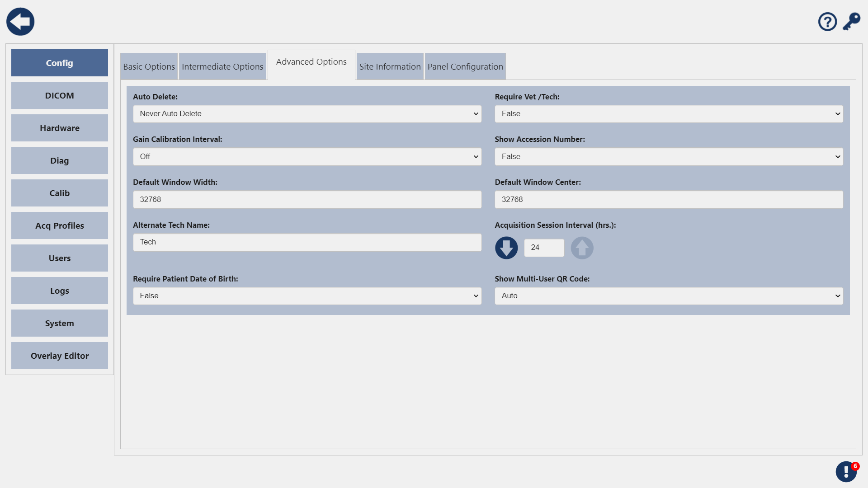The height and width of the screenshot is (488, 868).
Task: Open Require Patient Date of Birth dropdown
Action: click(307, 296)
